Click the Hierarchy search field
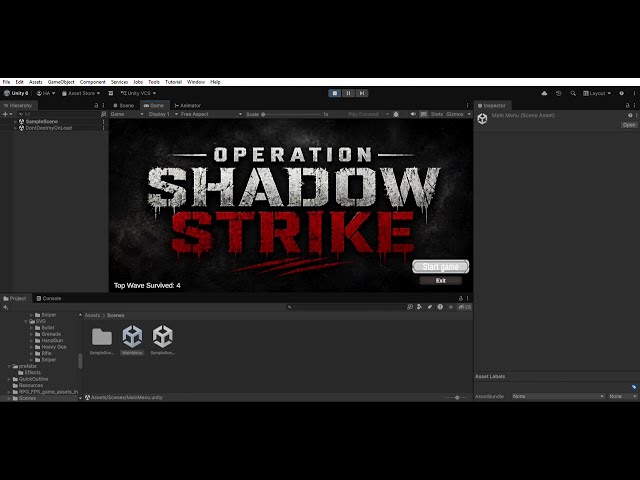Screen dimensions: 640x480 (58, 114)
